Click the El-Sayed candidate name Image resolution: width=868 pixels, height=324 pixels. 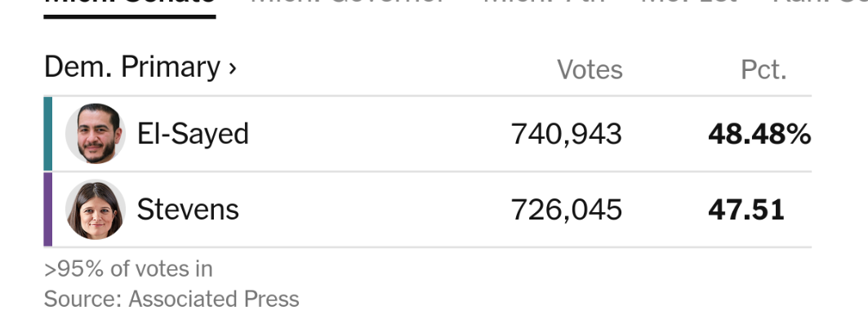click(193, 134)
